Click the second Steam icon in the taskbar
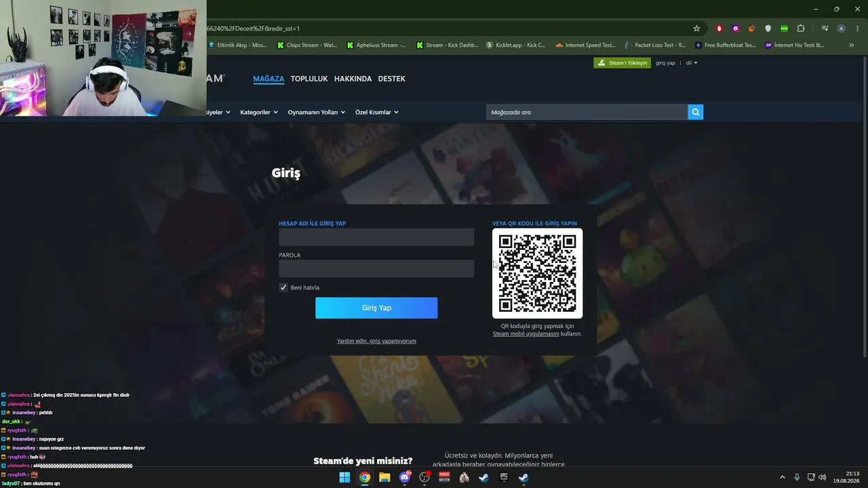 (x=524, y=477)
